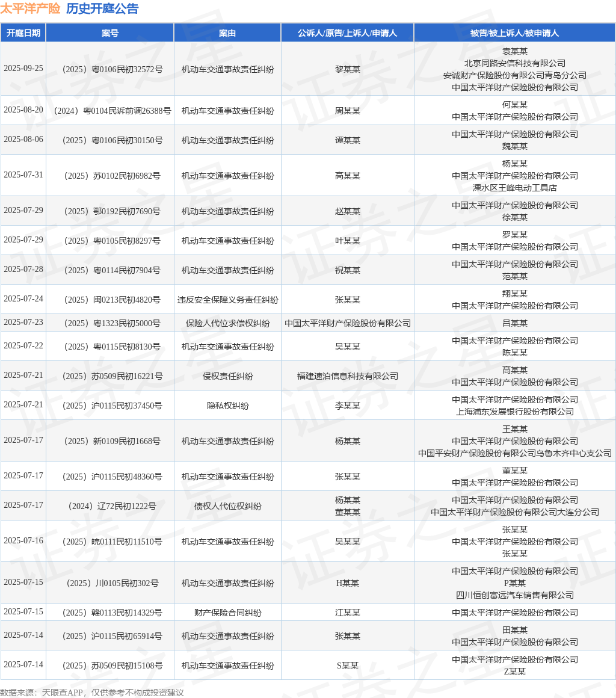Click plaintiff 谭某某
Viewport: 616px width, 698px height.
click(x=348, y=140)
